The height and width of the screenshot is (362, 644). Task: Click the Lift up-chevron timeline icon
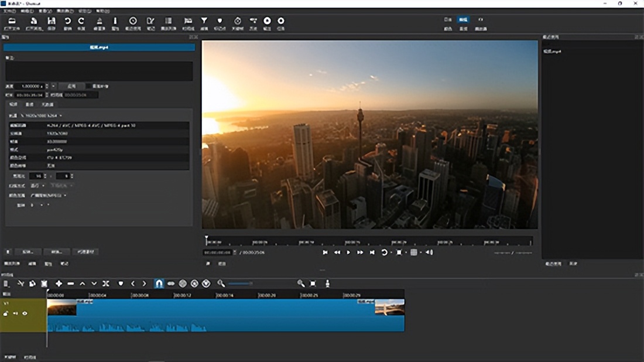83,284
